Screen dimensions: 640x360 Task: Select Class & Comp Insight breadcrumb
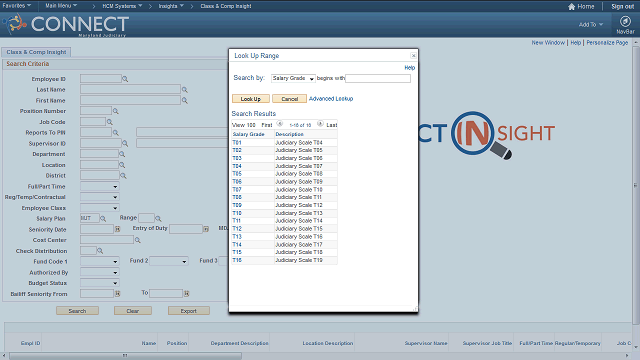point(226,6)
